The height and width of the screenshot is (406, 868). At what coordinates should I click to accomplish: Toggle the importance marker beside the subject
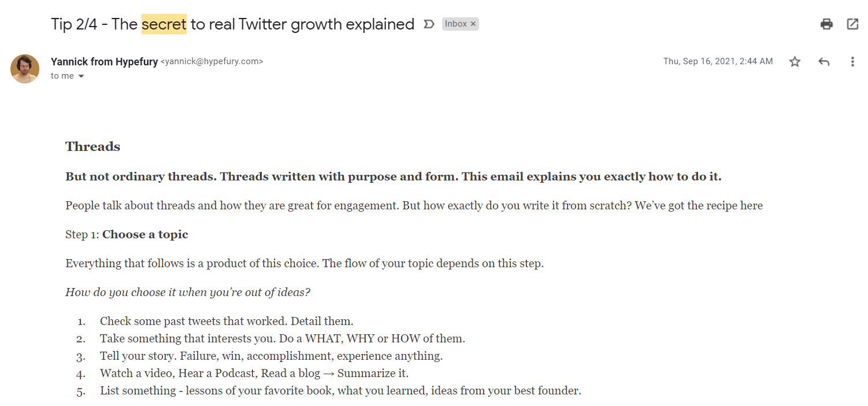pyautogui.click(x=429, y=24)
